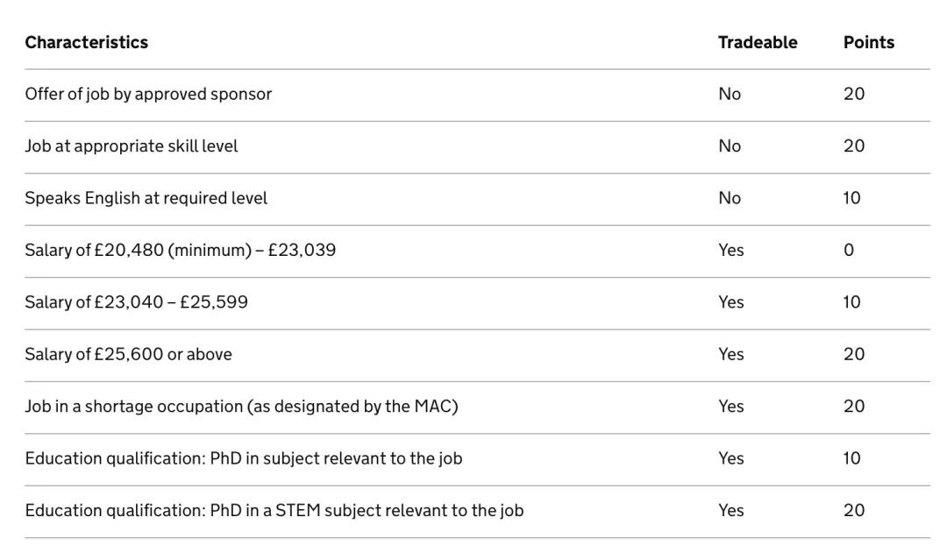Click 'Yes' in the shortage occupation row
The image size is (947, 560).
pyautogui.click(x=730, y=406)
